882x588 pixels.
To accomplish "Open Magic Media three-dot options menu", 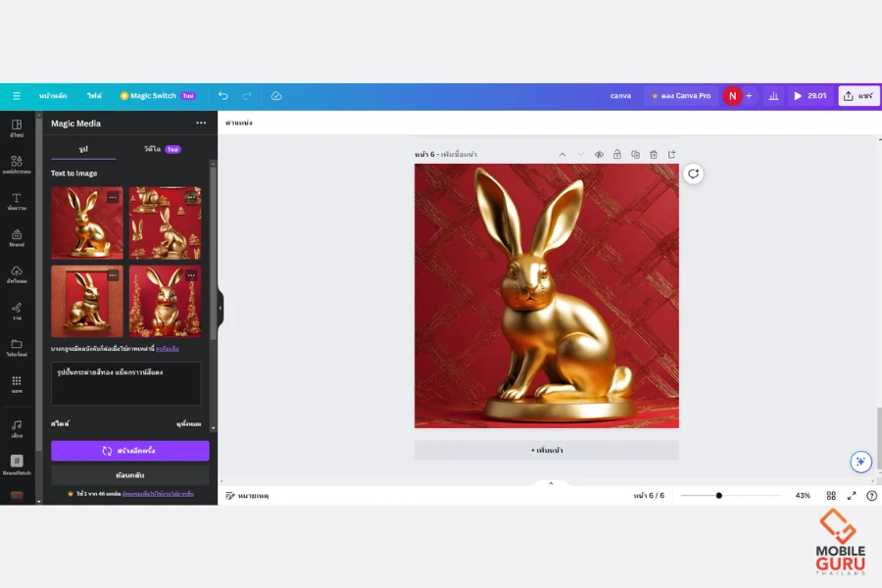I will [x=201, y=123].
